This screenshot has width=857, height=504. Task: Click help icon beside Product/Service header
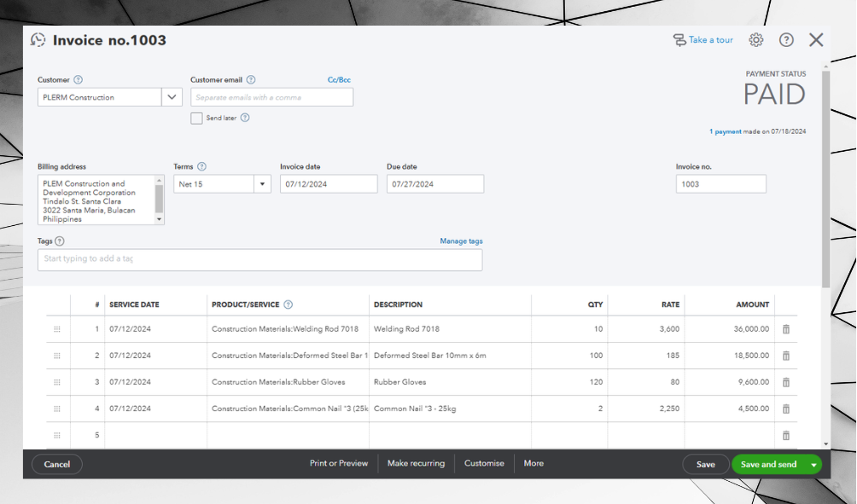pos(288,304)
